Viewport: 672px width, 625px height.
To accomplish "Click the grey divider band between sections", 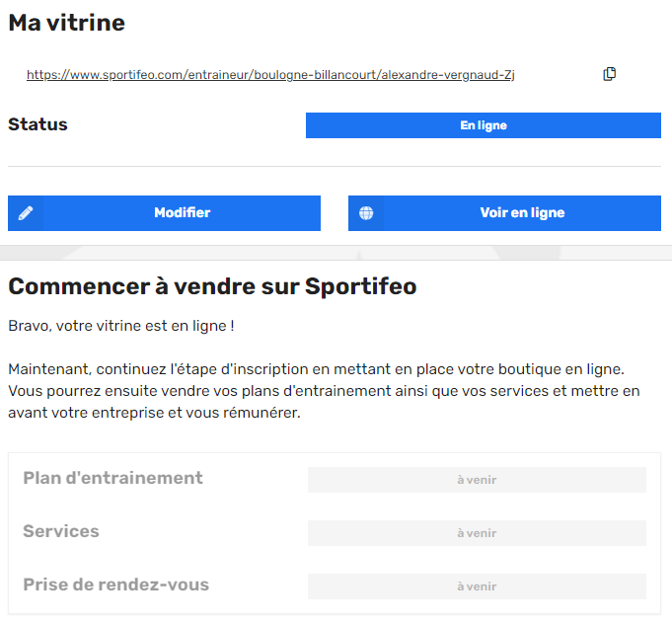I will tap(336, 253).
